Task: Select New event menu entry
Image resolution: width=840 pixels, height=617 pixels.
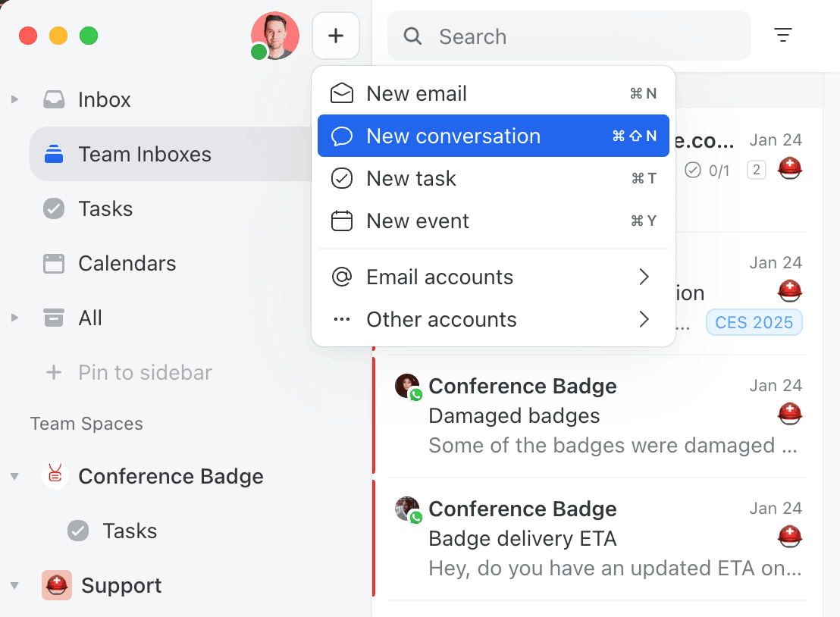Action: pos(494,221)
